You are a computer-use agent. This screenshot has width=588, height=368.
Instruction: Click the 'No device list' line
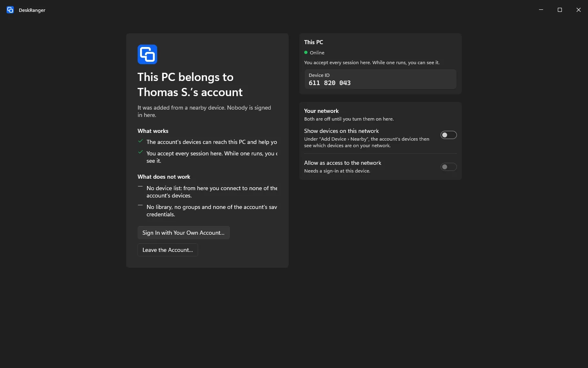tap(212, 192)
